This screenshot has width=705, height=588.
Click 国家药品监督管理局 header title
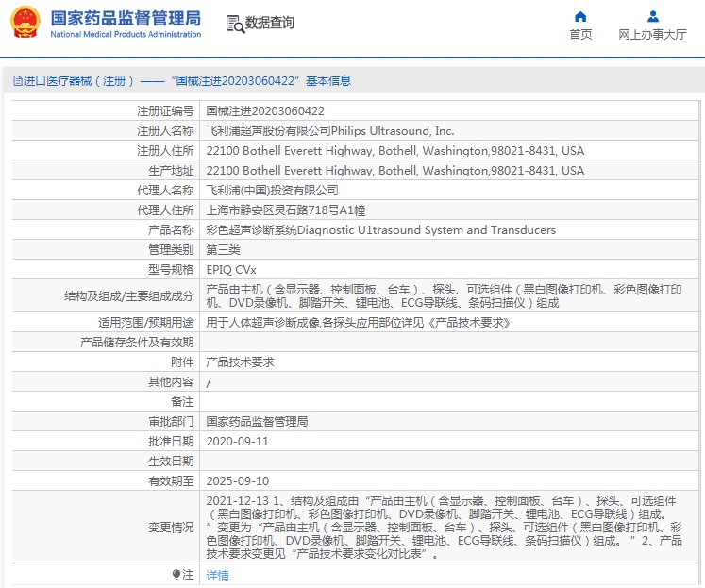tap(126, 18)
